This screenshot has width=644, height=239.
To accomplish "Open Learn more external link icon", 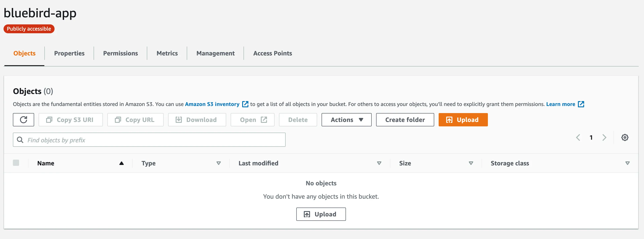I will [581, 104].
